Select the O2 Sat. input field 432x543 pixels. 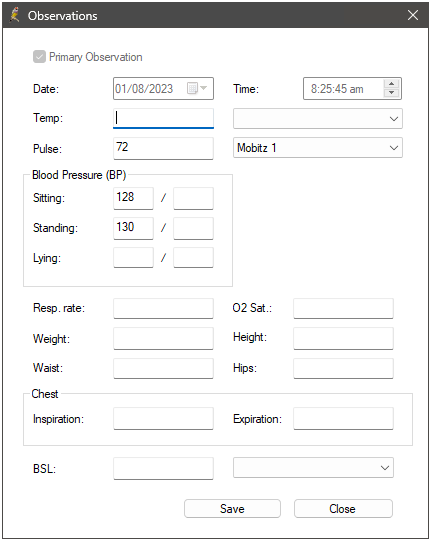coord(343,308)
